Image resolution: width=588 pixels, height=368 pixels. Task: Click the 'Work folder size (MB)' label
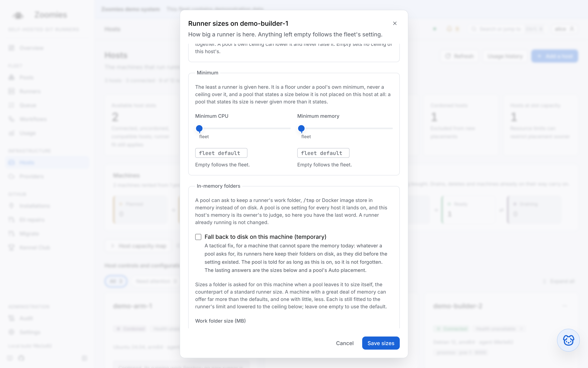220,321
